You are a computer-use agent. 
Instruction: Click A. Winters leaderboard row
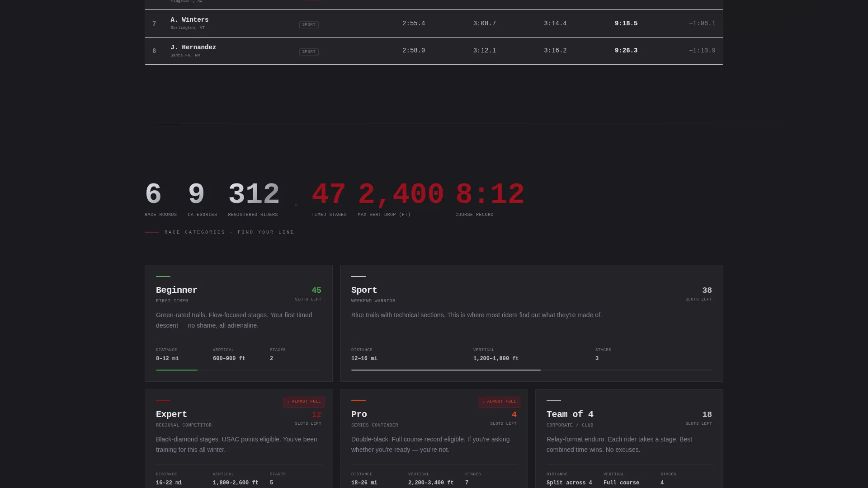click(x=434, y=23)
